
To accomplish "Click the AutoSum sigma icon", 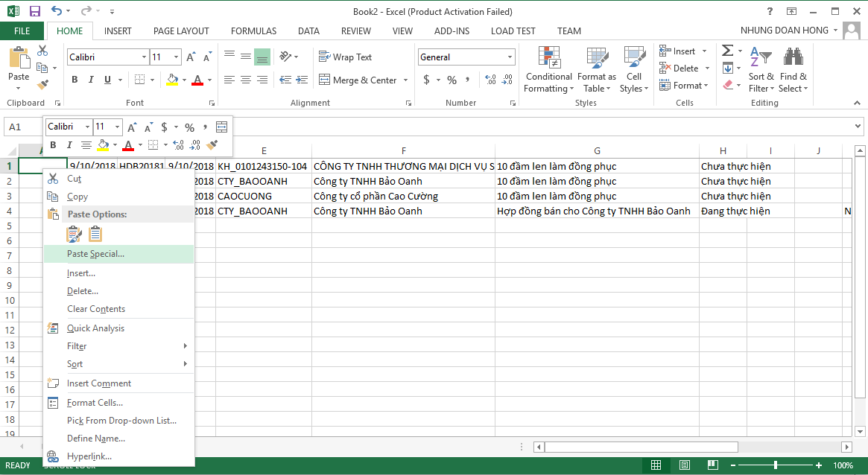I will (728, 51).
